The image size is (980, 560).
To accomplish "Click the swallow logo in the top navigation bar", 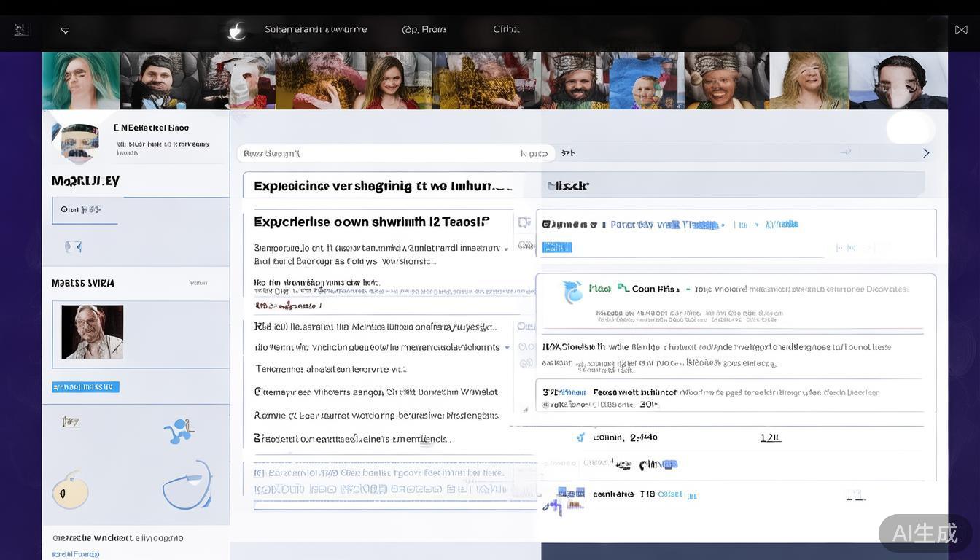I will coord(235,29).
